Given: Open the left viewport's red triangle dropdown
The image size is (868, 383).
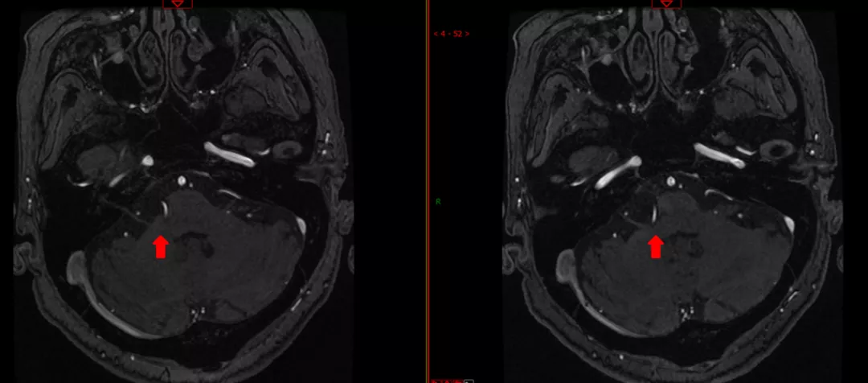Looking at the screenshot, I should pyautogui.click(x=177, y=3).
